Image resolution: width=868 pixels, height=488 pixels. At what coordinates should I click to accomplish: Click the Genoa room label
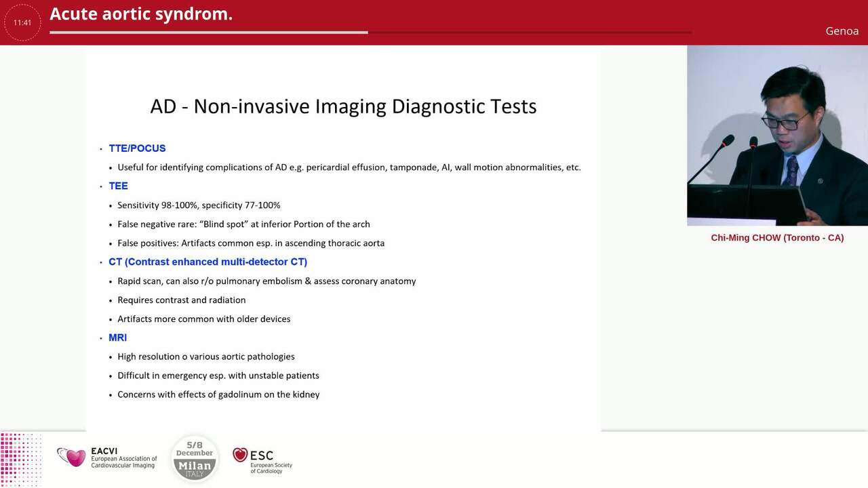tap(842, 31)
